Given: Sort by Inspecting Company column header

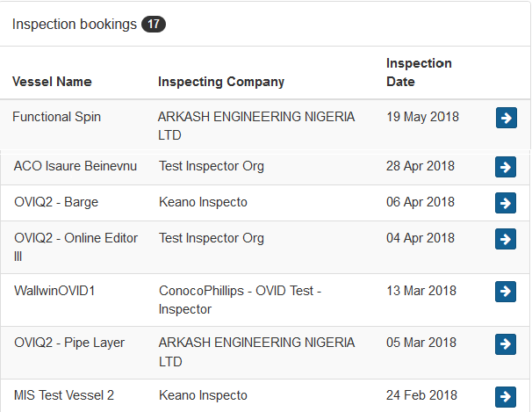Looking at the screenshot, I should (221, 82).
